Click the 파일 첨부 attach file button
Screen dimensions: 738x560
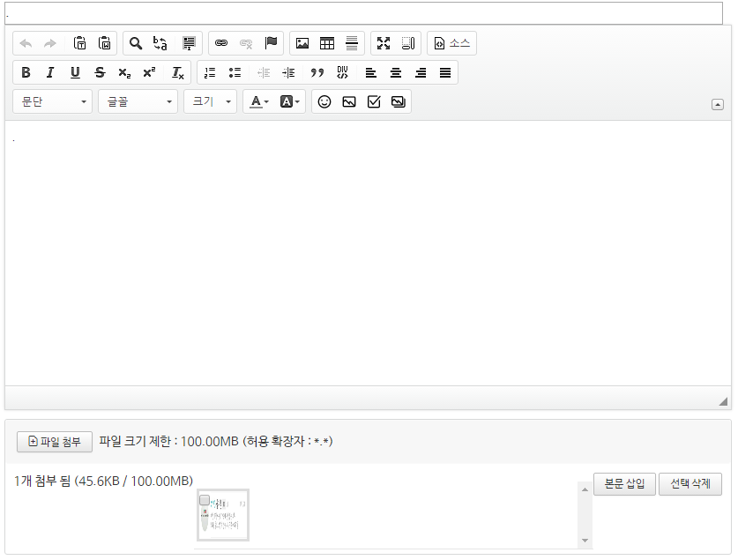coord(54,442)
